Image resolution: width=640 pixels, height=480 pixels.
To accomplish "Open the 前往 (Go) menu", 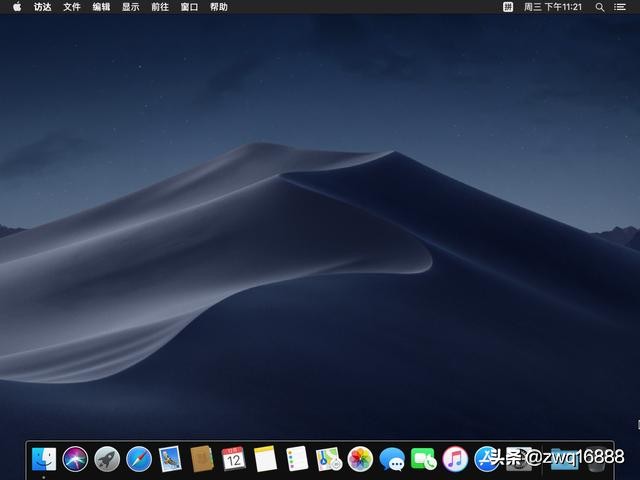I will tap(160, 7).
